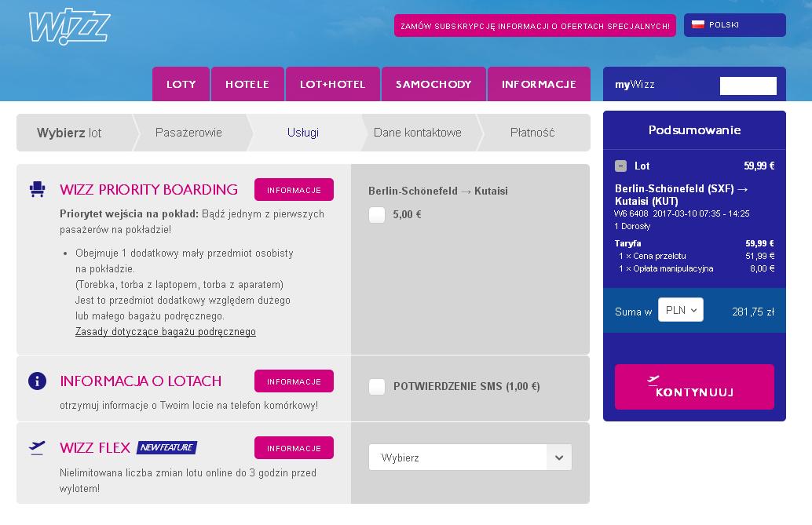Open the Hotele tab
This screenshot has width=812, height=525.
point(247,84)
